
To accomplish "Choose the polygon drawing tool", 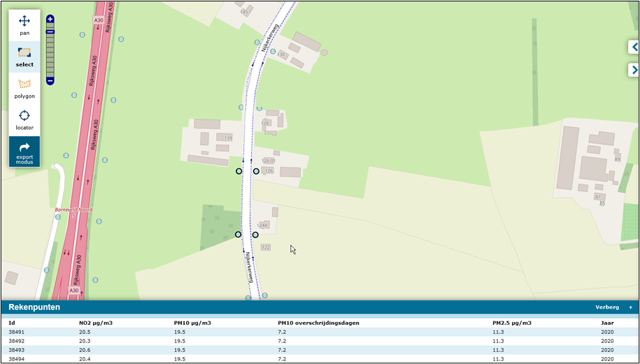I will pos(24,88).
